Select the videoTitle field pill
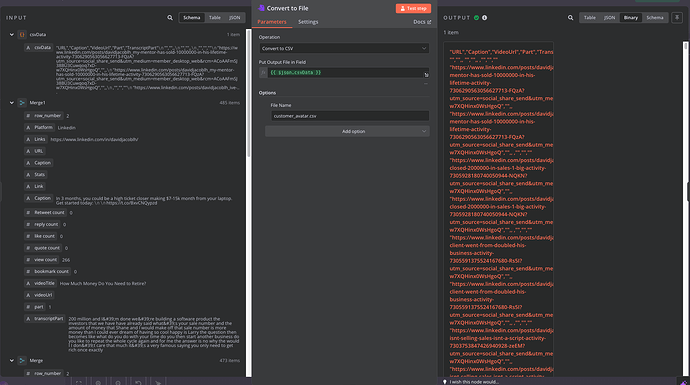This screenshot has height=385, width=690. [40, 283]
